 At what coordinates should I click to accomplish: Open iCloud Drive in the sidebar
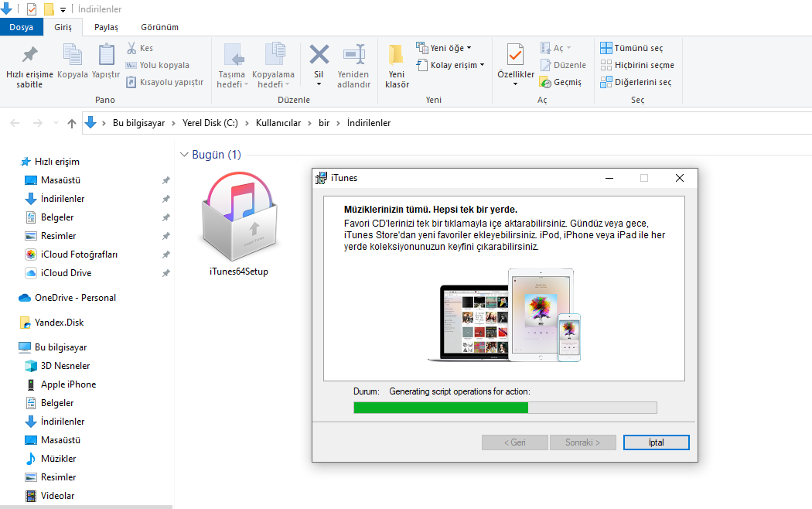click(66, 273)
